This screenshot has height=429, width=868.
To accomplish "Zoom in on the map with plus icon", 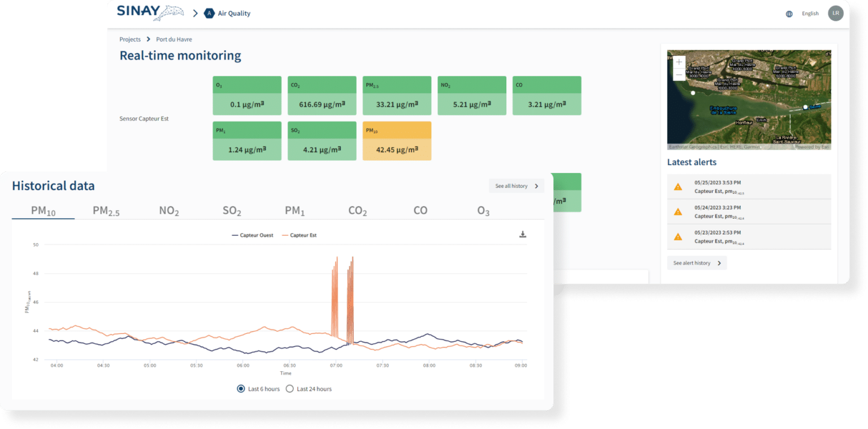I will click(x=678, y=62).
